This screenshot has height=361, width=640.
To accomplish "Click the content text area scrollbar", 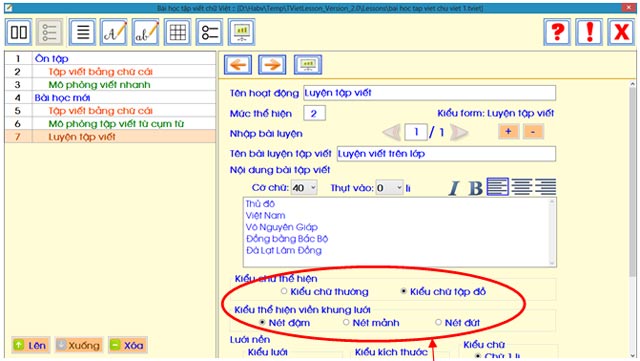I will pyautogui.click(x=552, y=232).
